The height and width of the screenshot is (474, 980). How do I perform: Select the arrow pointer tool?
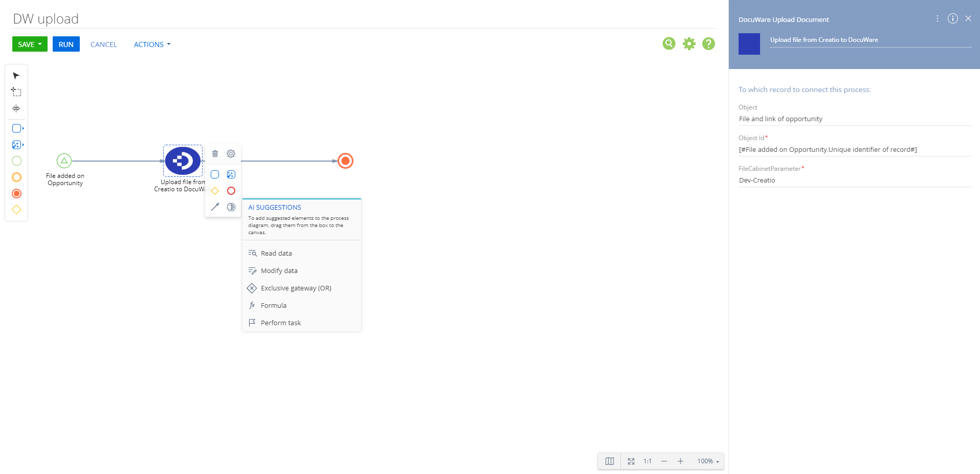click(16, 76)
